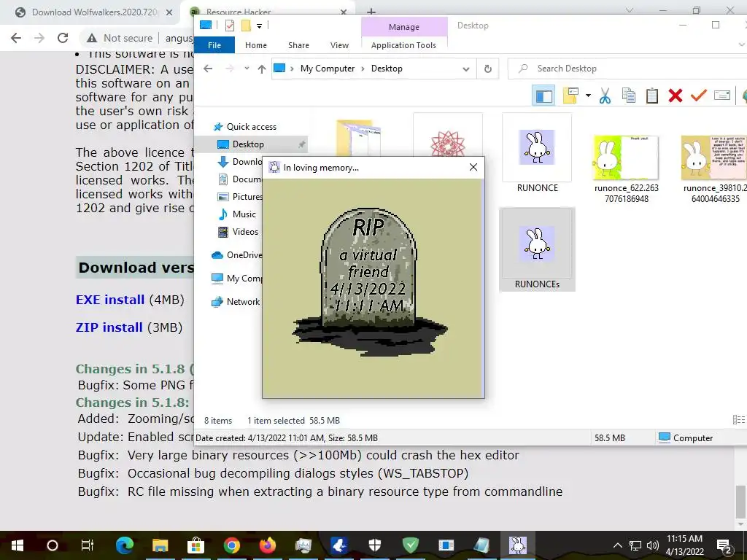
Task: Open the folder options dropdown arrow
Action: 589,96
